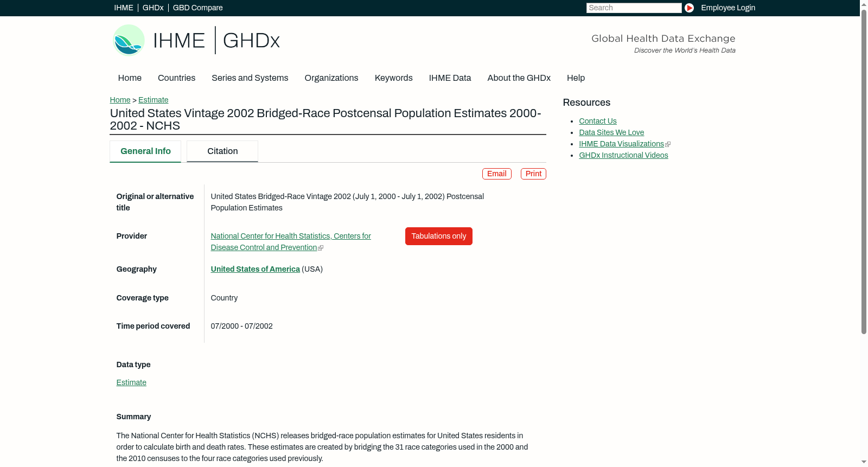Click the 'Resources' sidebar heading
The width and height of the screenshot is (868, 467).
click(x=586, y=103)
